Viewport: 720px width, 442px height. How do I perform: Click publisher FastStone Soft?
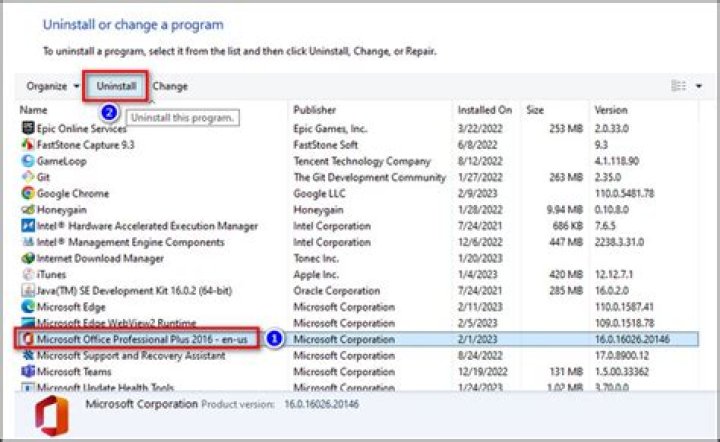click(x=326, y=145)
